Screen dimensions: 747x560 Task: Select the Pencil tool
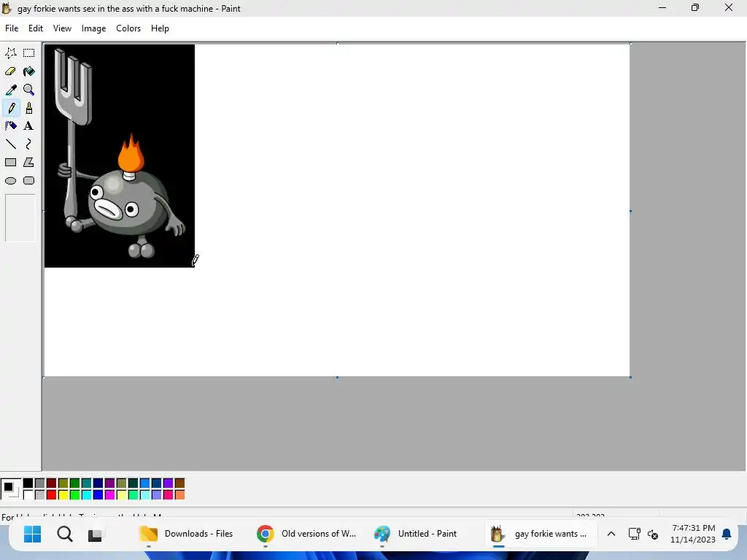pyautogui.click(x=10, y=108)
